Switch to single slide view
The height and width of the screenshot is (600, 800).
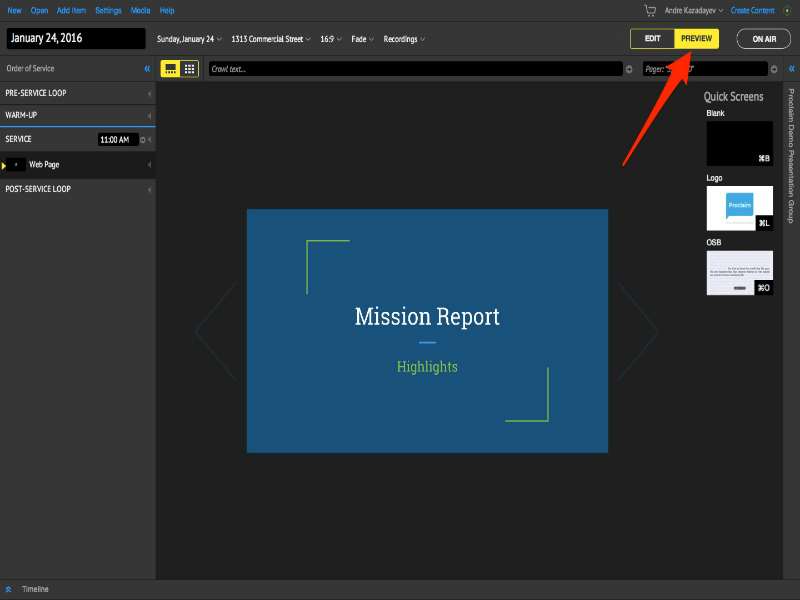point(171,69)
